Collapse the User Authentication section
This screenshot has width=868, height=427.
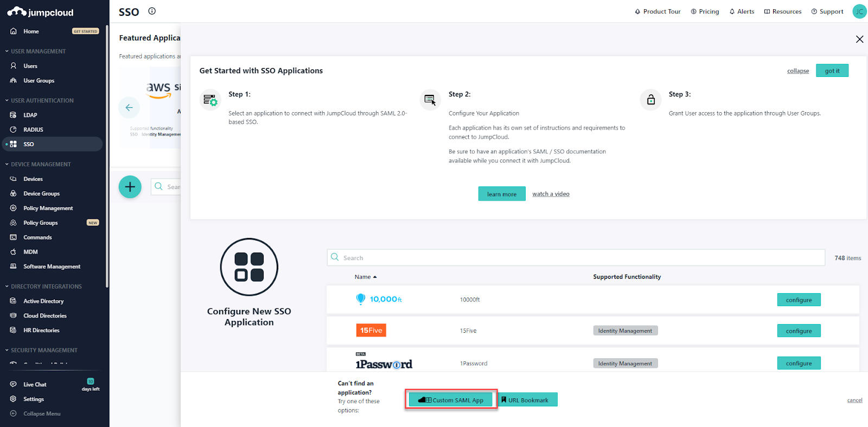pos(40,101)
